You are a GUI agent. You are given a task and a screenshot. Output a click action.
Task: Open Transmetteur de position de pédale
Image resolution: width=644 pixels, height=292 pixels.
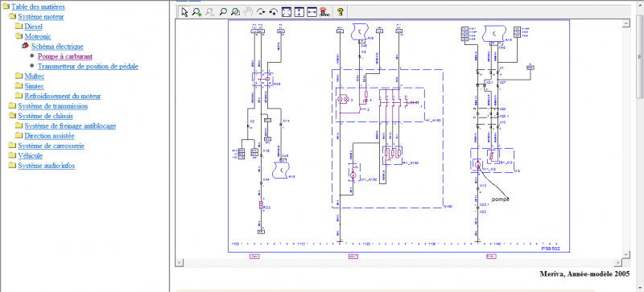point(88,66)
